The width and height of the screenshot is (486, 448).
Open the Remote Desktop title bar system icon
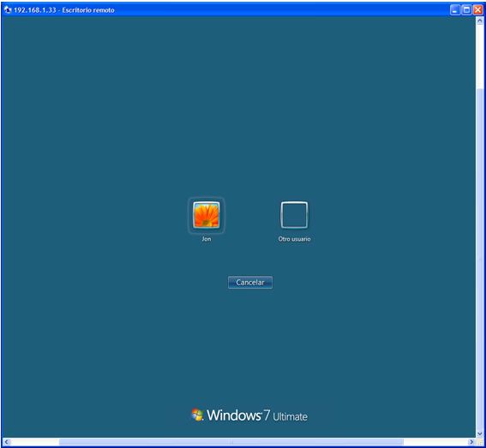coord(8,10)
